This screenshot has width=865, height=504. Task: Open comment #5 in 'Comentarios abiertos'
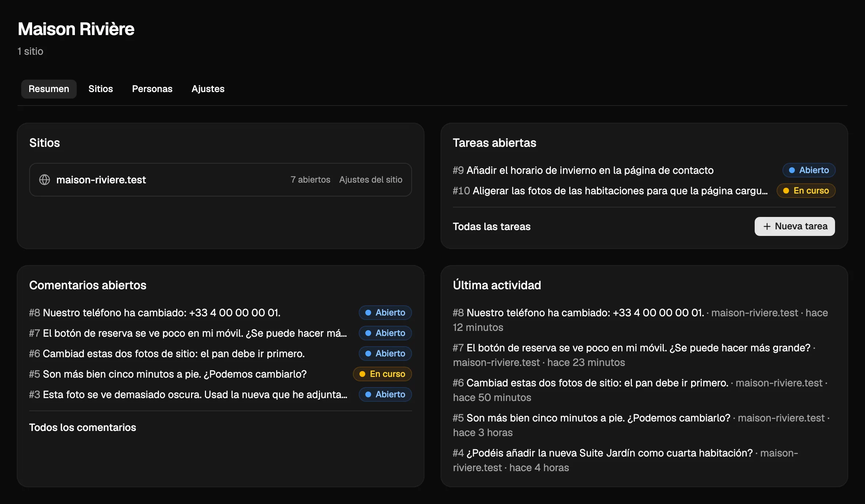[x=168, y=374]
